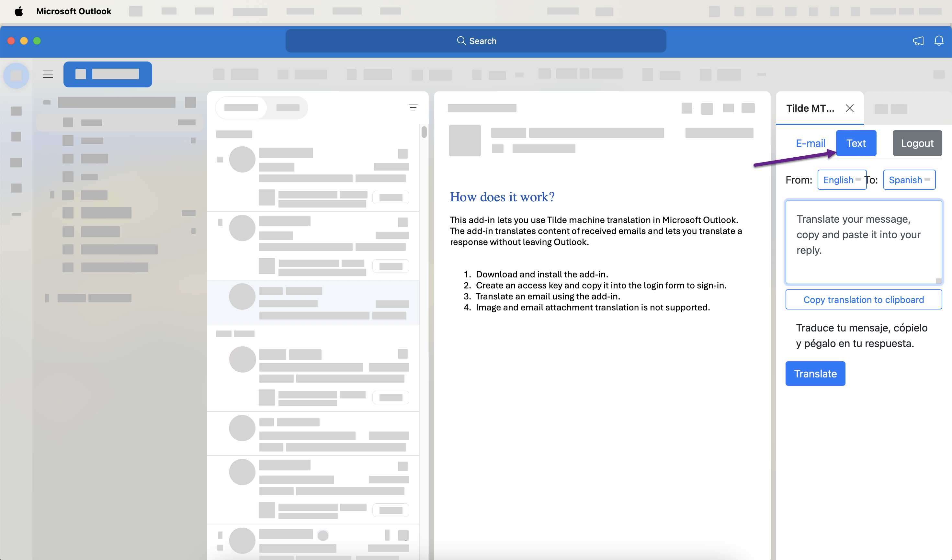Select the Translate button
The height and width of the screenshot is (560, 952).
point(815,373)
